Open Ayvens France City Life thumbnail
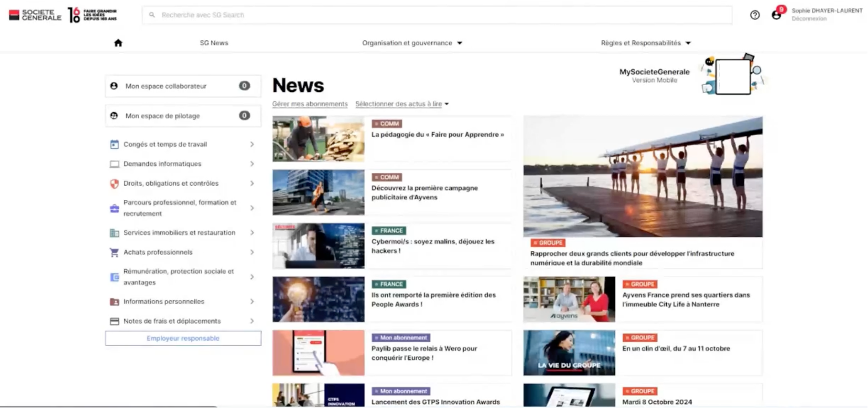 (x=569, y=300)
